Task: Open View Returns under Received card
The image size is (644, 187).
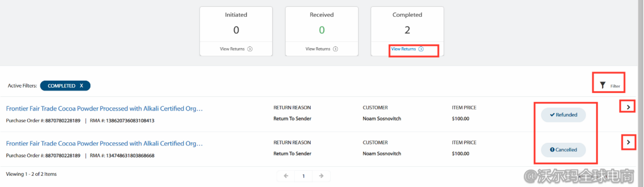Action: click(x=321, y=49)
